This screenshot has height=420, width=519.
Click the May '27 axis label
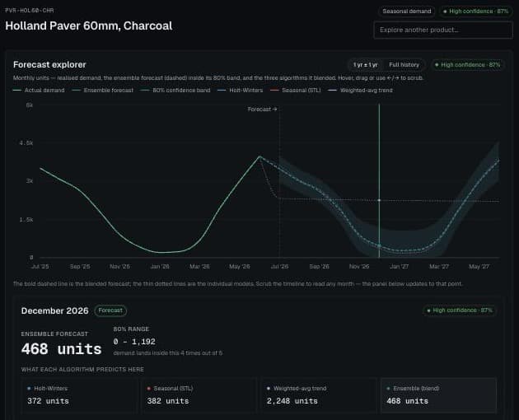pyautogui.click(x=479, y=267)
